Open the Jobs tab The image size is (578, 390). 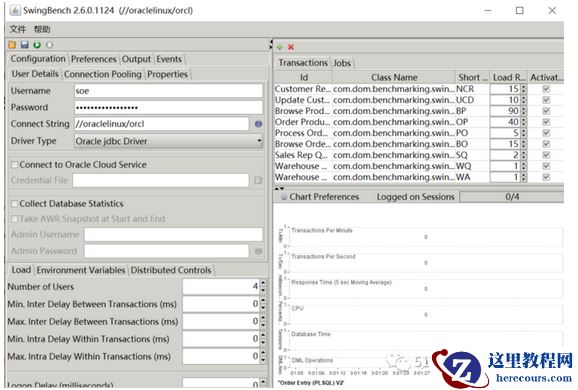342,63
